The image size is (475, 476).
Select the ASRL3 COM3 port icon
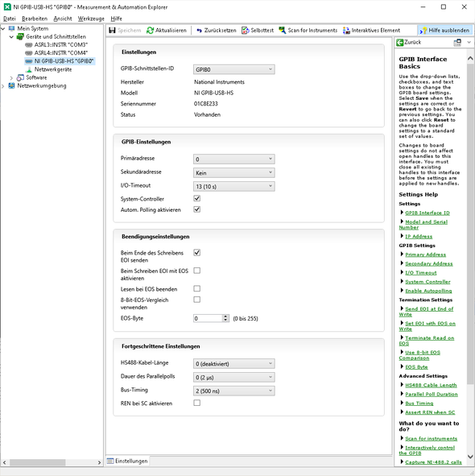tap(29, 45)
